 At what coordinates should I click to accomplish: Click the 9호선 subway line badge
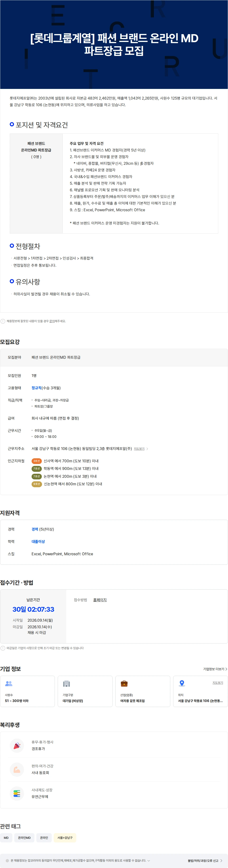point(37,484)
